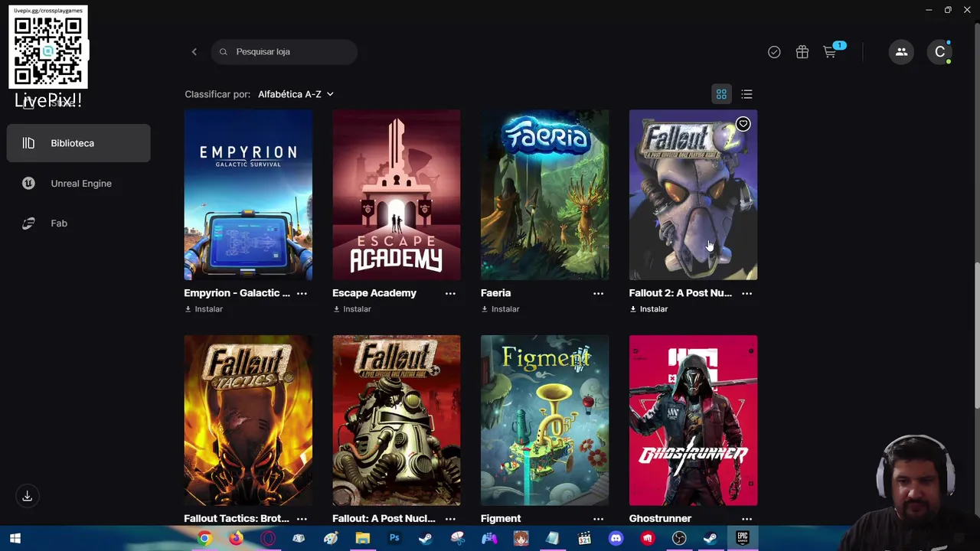Click the Figment title text

501,519
